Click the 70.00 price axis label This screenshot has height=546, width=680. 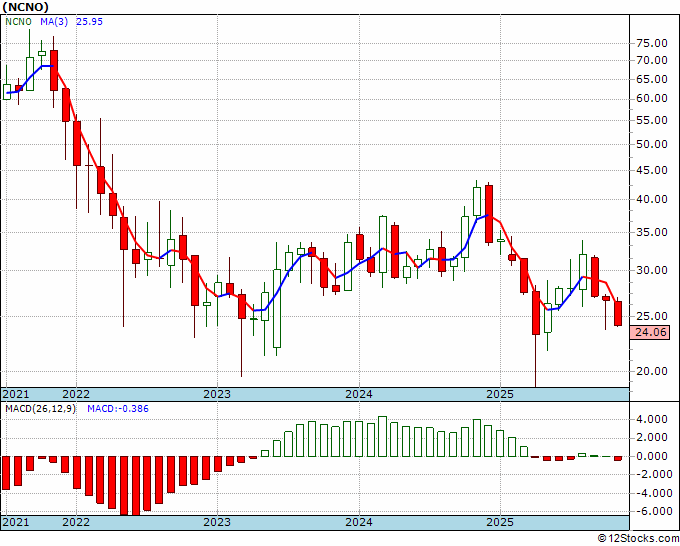coord(652,61)
